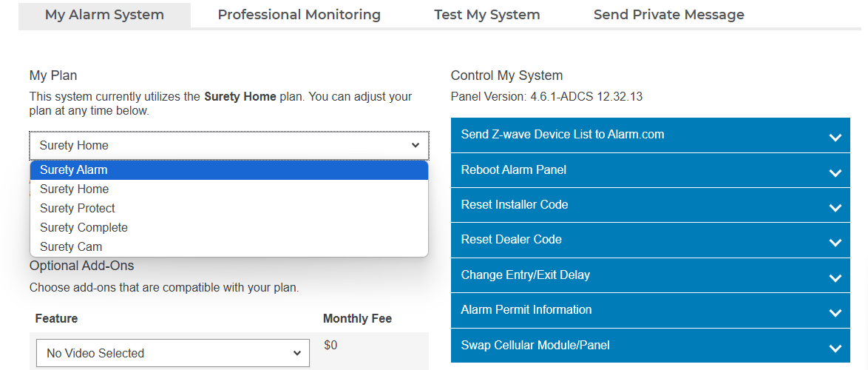Click the chevron icon on Swap Cellular Module/Panel row
Image resolution: width=868 pixels, height=370 pixels.
pyautogui.click(x=835, y=348)
